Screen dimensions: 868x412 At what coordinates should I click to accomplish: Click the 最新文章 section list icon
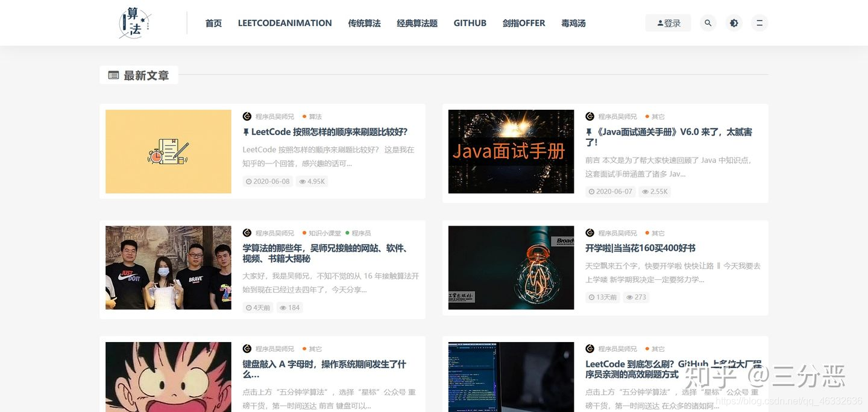click(113, 75)
